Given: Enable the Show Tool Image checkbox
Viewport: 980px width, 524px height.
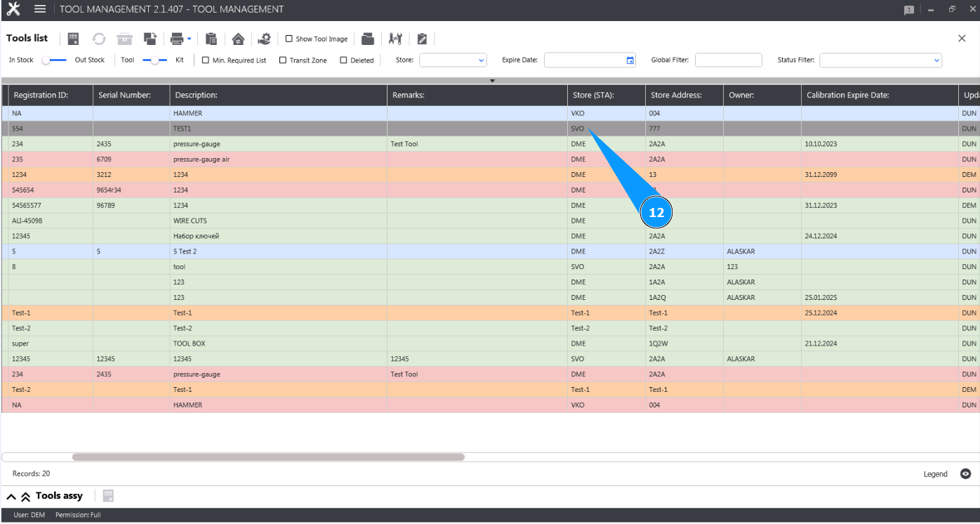Looking at the screenshot, I should [289, 39].
